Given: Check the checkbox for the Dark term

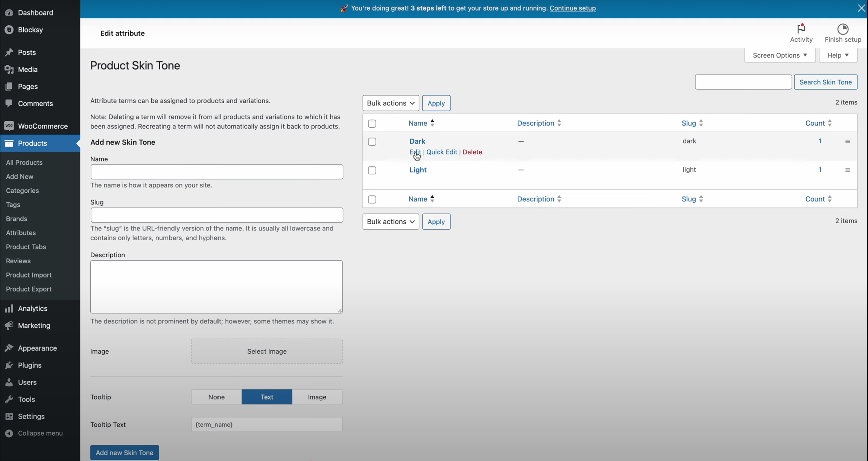Looking at the screenshot, I should coord(372,142).
